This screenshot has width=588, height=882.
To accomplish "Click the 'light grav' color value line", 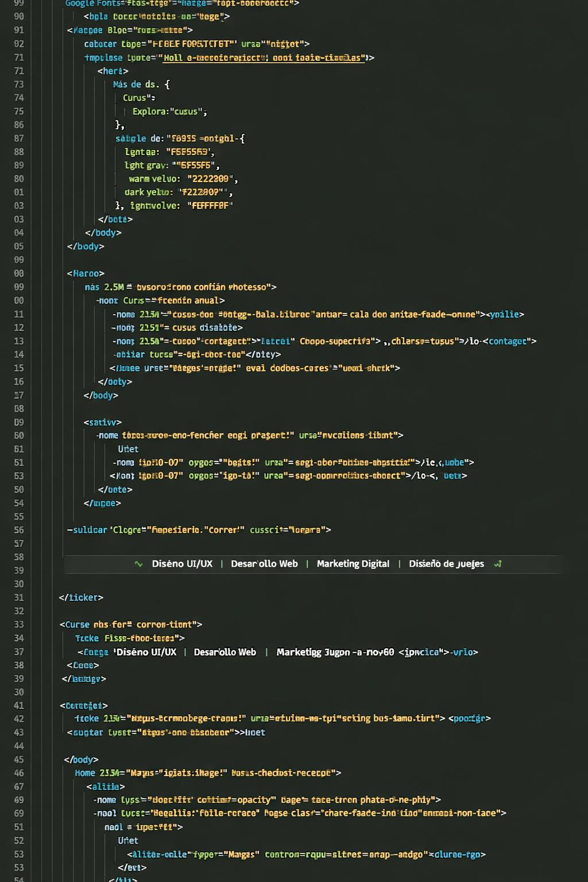I will tap(172, 165).
